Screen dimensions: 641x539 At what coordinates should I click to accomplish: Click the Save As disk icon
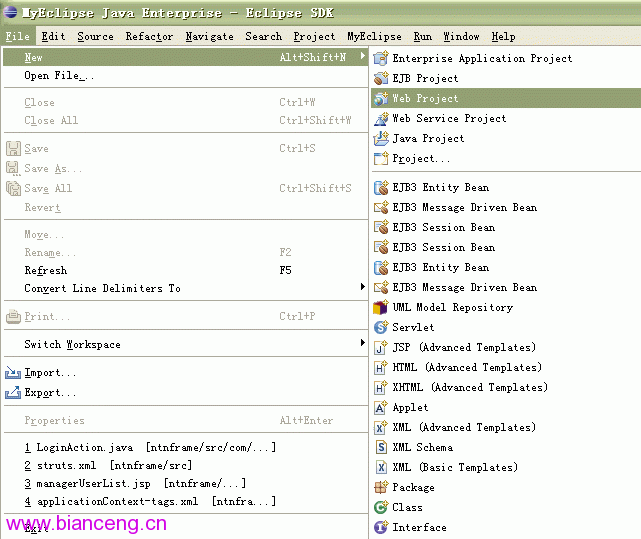13,168
